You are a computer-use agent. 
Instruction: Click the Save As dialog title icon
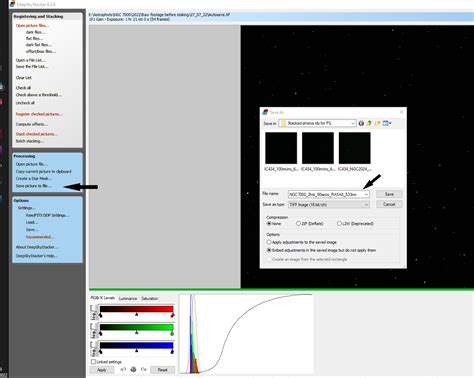coord(265,112)
